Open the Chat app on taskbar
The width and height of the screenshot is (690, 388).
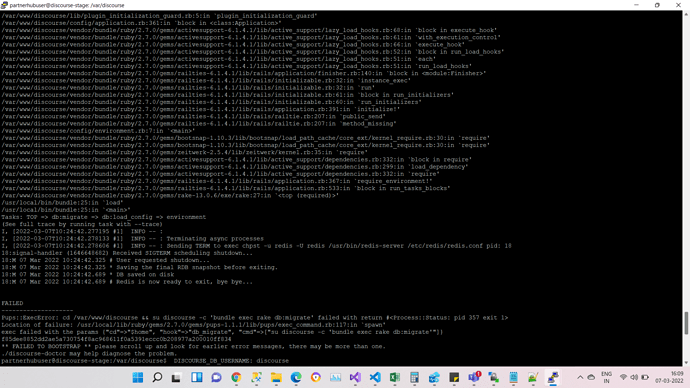tap(216, 377)
